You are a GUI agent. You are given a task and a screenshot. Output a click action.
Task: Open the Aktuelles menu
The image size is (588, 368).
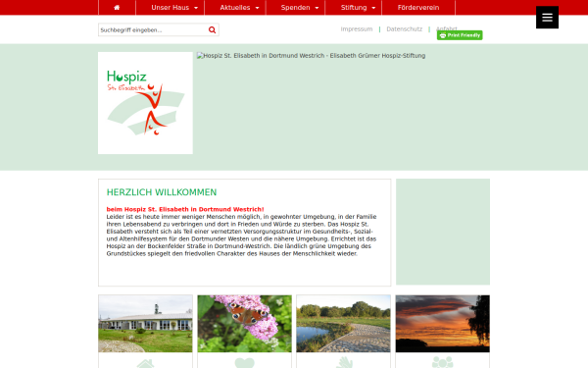tap(235, 8)
